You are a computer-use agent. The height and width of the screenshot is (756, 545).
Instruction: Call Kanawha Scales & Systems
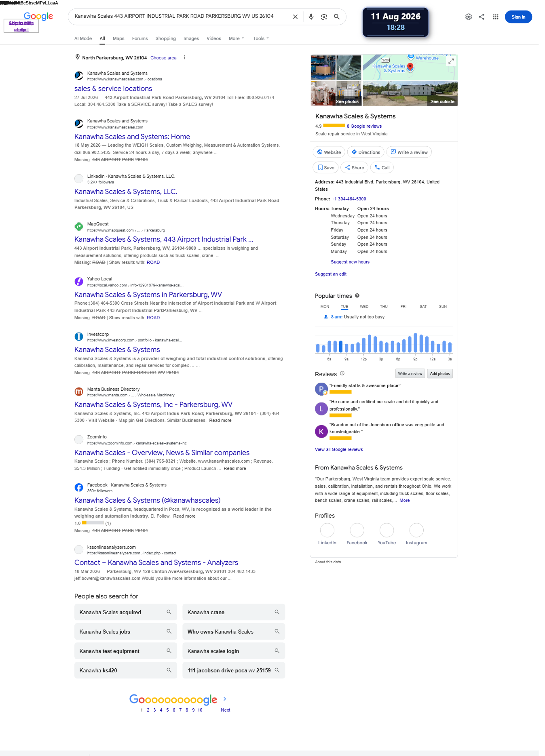click(x=382, y=168)
